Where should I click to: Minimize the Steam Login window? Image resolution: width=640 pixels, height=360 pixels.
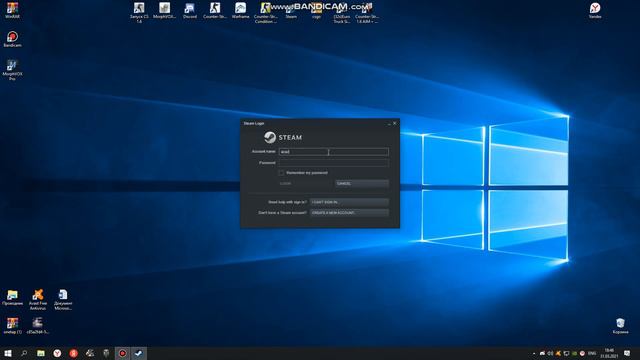(389, 123)
